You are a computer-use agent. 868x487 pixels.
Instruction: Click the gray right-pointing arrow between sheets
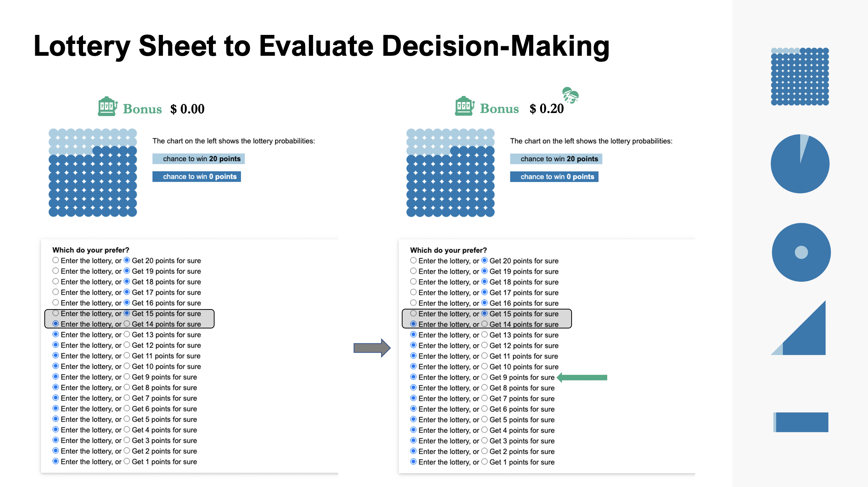click(372, 348)
